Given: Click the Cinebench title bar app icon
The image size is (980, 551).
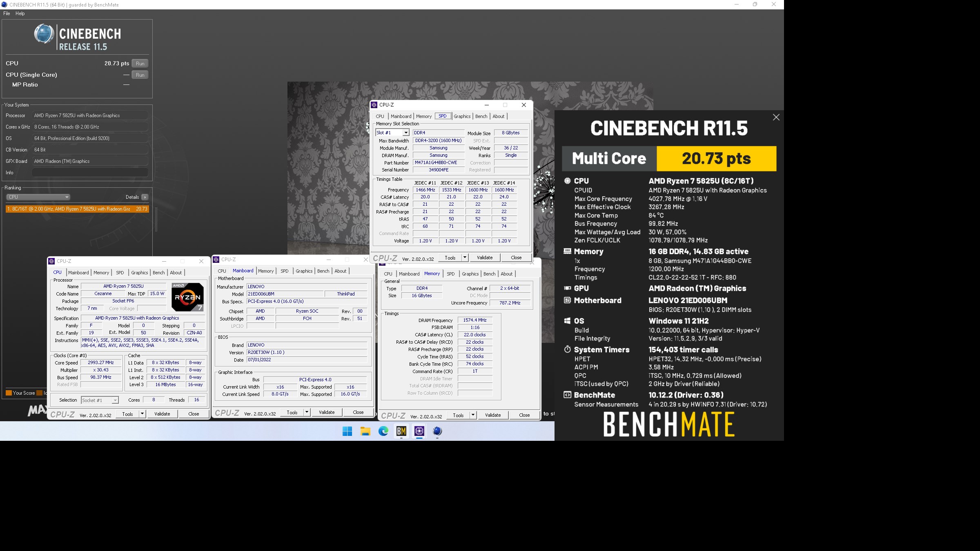Looking at the screenshot, I should point(4,4).
